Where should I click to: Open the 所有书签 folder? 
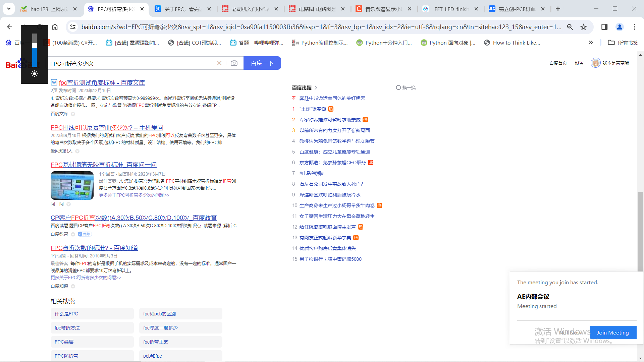click(x=623, y=43)
